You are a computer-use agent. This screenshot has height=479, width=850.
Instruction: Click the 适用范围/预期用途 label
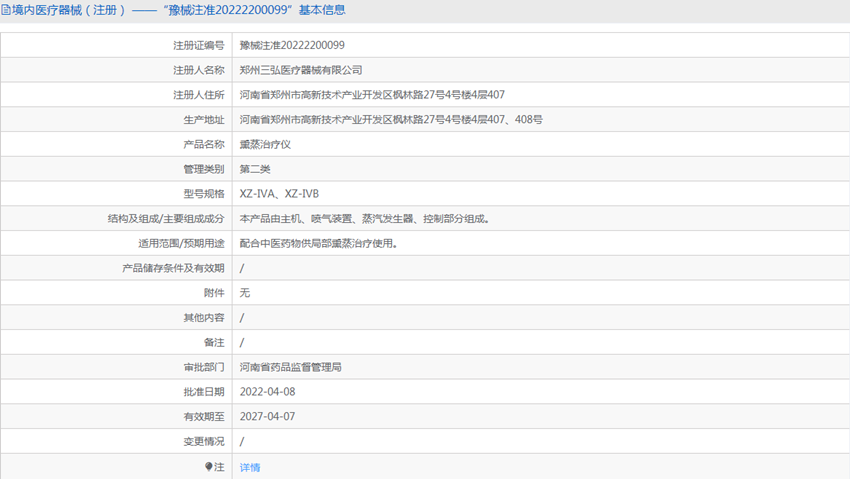181,243
